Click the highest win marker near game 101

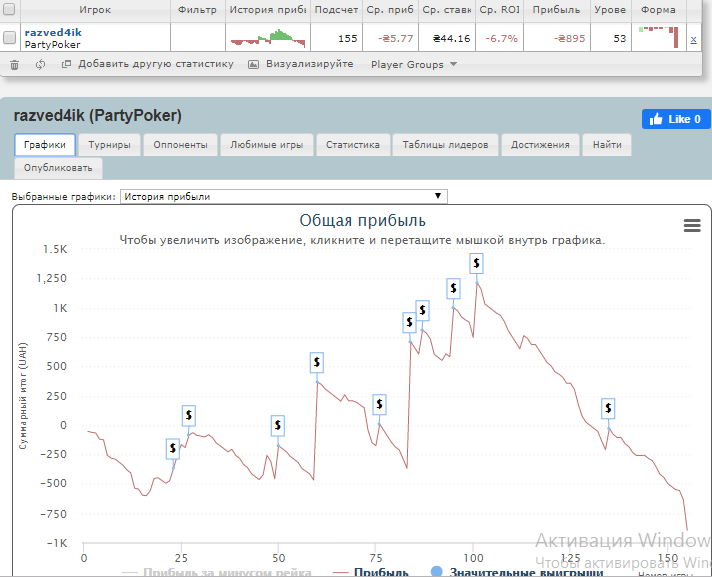[476, 263]
